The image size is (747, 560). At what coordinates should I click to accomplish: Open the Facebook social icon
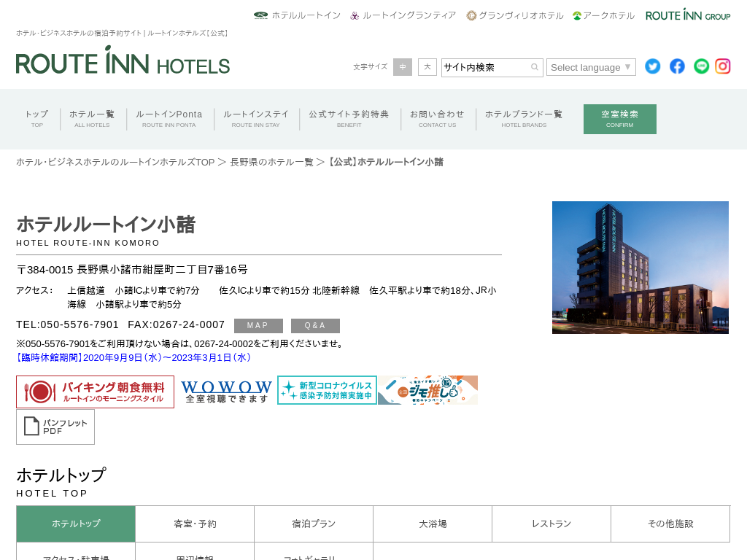point(677,66)
